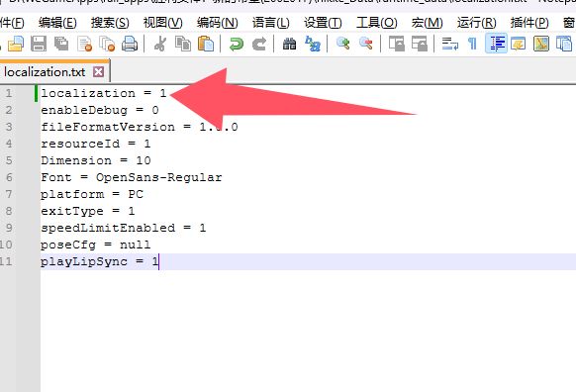This screenshot has height=392, width=576.
Task: Open Find with binoculars icon
Action: [x=289, y=44]
